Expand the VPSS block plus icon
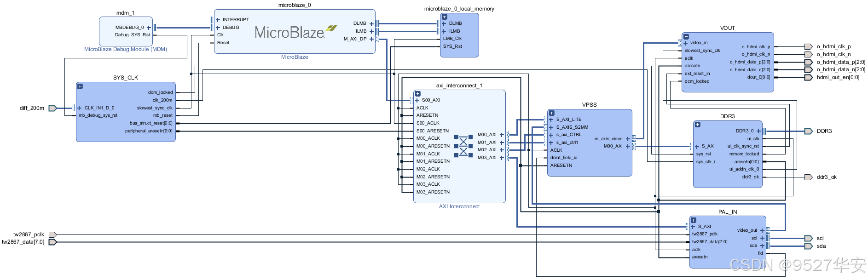Image resolution: width=868 pixels, height=280 pixels. (552, 113)
